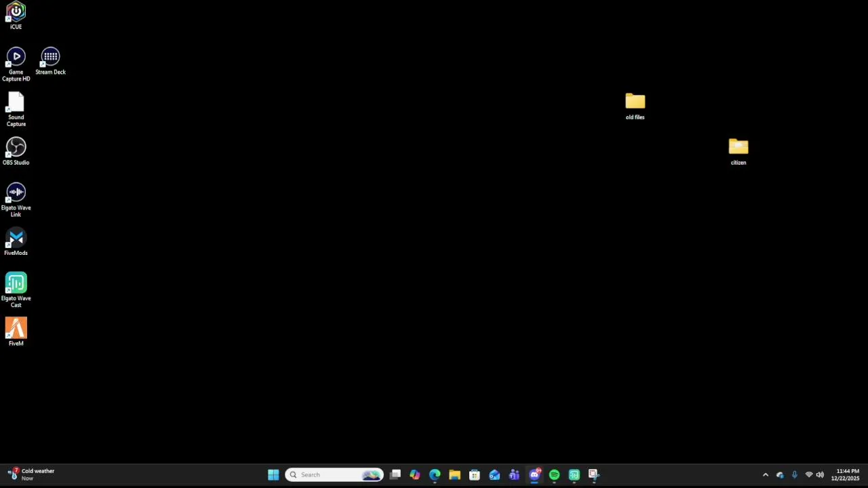Screen dimensions: 868x488
Task: Open File Explorer from the taskbar
Action: pyautogui.click(x=454, y=474)
